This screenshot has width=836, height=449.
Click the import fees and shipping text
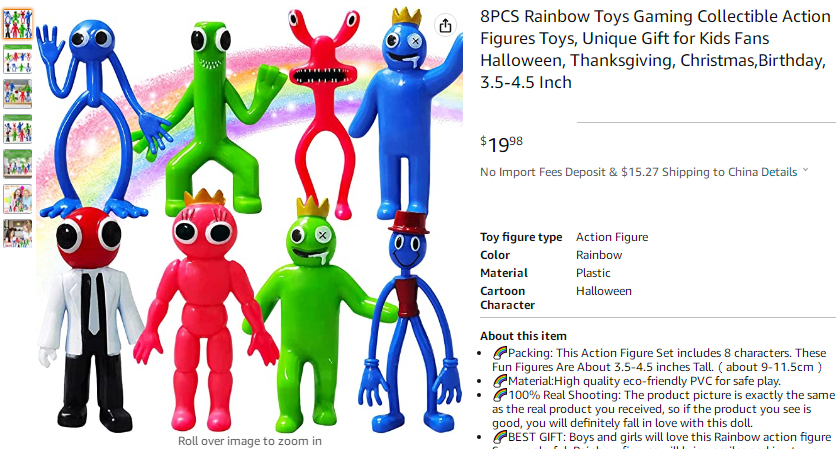(619, 172)
